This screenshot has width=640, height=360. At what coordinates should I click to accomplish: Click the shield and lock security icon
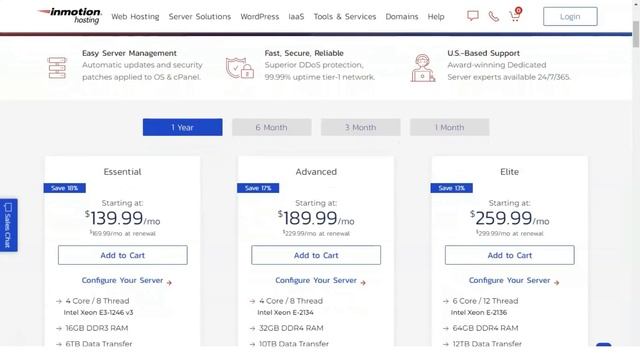click(240, 68)
